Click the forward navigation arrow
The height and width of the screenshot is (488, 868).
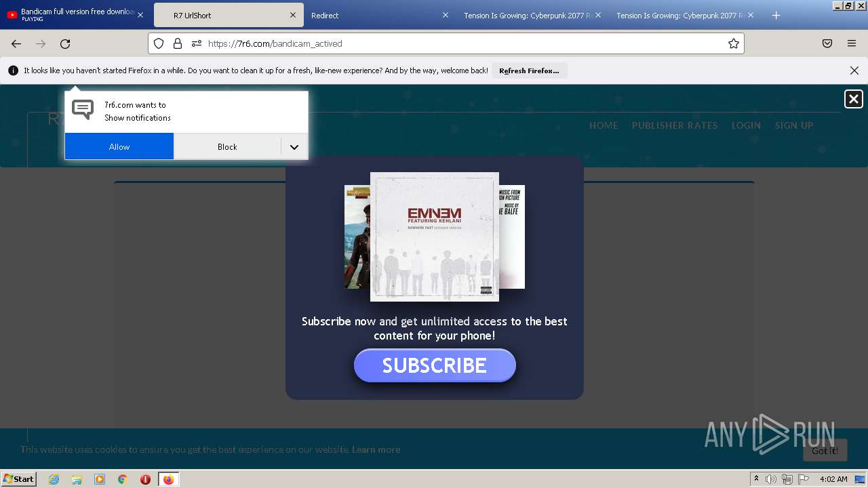pos(41,43)
